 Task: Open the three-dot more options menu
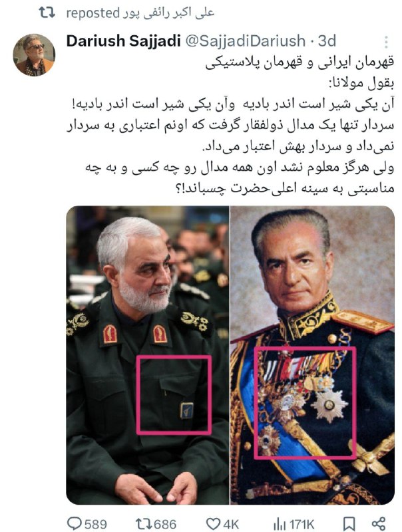point(386,42)
